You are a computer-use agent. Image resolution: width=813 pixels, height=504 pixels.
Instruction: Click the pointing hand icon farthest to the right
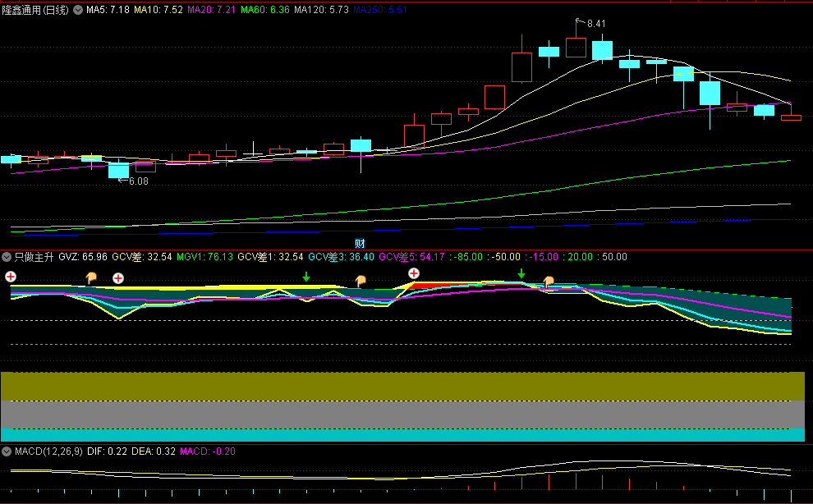[x=549, y=282]
